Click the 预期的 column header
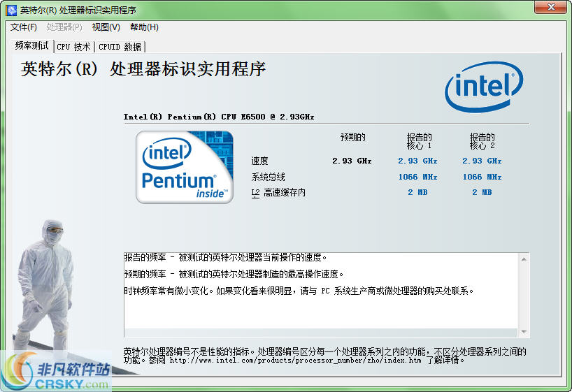The width and height of the screenshot is (572, 392). (352, 137)
